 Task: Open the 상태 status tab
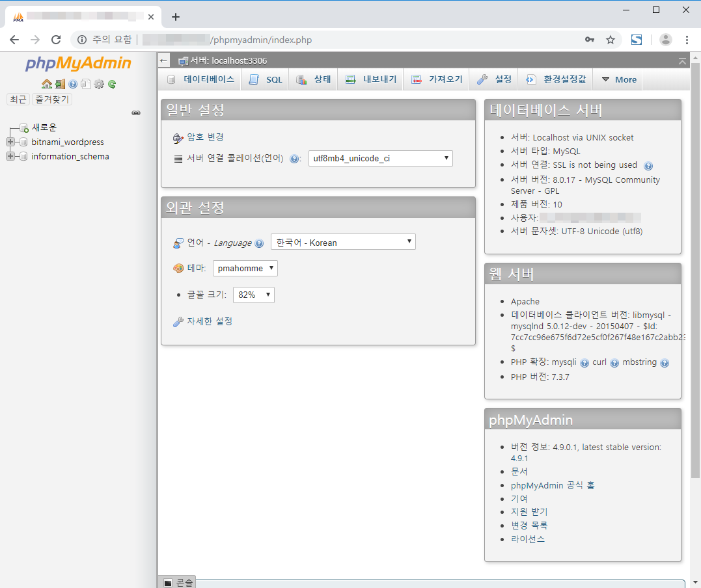click(x=313, y=79)
